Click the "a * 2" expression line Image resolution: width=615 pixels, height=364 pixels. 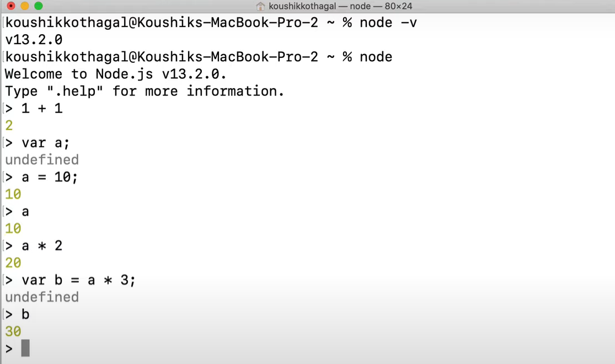click(x=42, y=245)
